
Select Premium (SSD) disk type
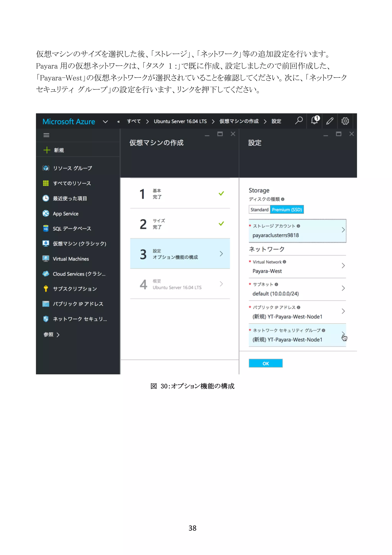click(287, 210)
